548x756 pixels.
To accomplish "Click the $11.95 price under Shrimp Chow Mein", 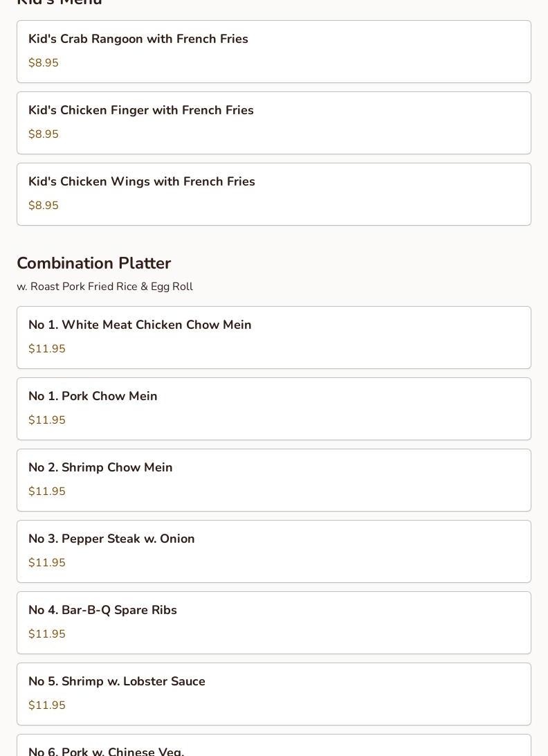I will point(47,492).
